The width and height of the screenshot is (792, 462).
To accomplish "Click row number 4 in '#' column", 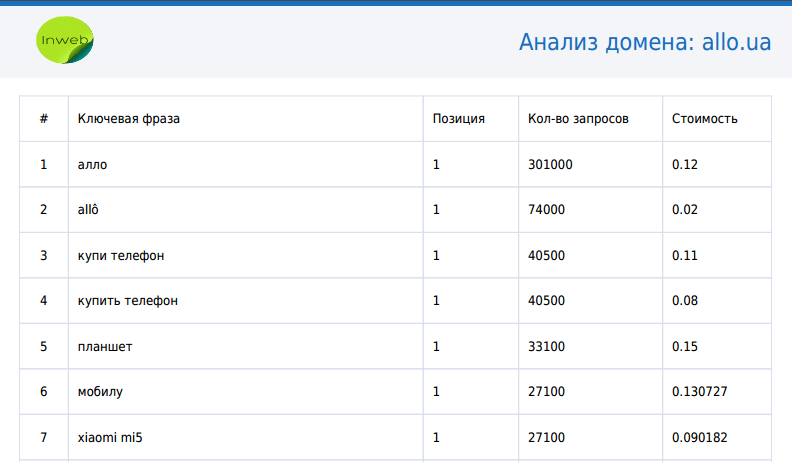I will (44, 300).
